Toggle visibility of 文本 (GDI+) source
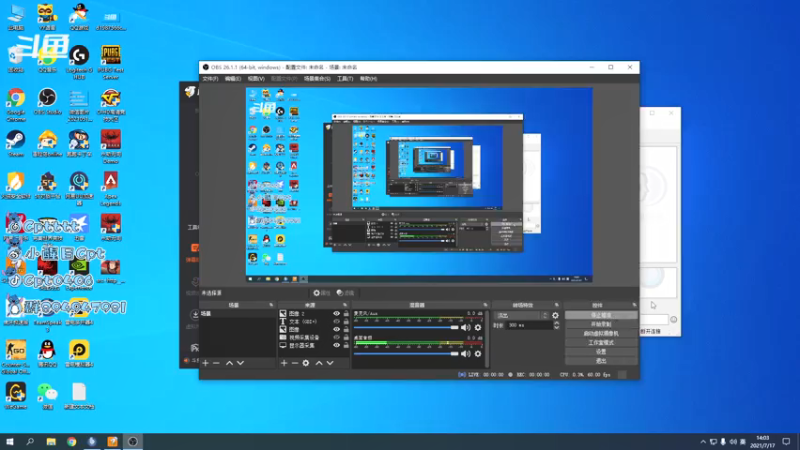 point(336,321)
